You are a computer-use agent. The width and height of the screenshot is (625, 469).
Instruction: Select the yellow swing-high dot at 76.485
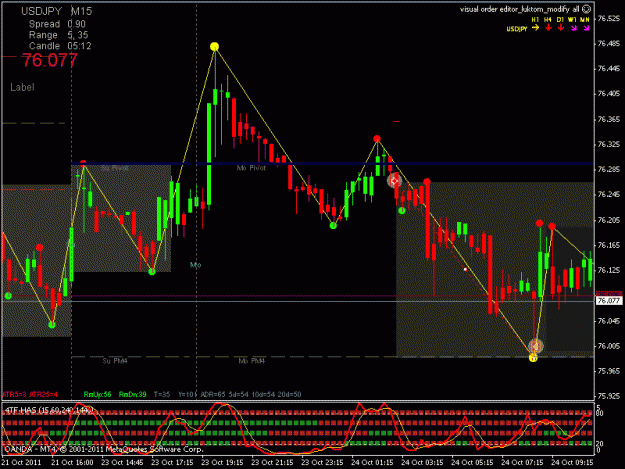pyautogui.click(x=214, y=46)
